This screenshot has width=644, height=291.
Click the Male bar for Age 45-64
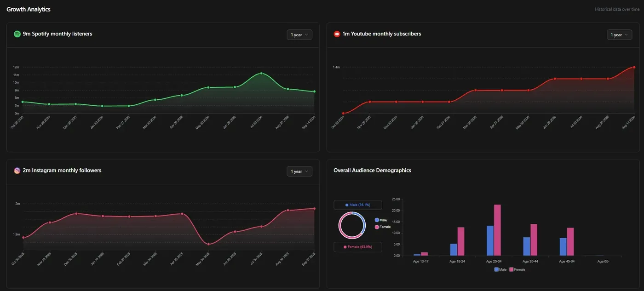563,247
